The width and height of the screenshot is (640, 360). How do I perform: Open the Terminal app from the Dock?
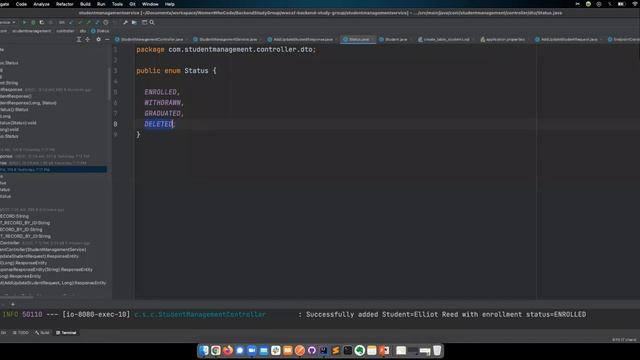(x=348, y=350)
